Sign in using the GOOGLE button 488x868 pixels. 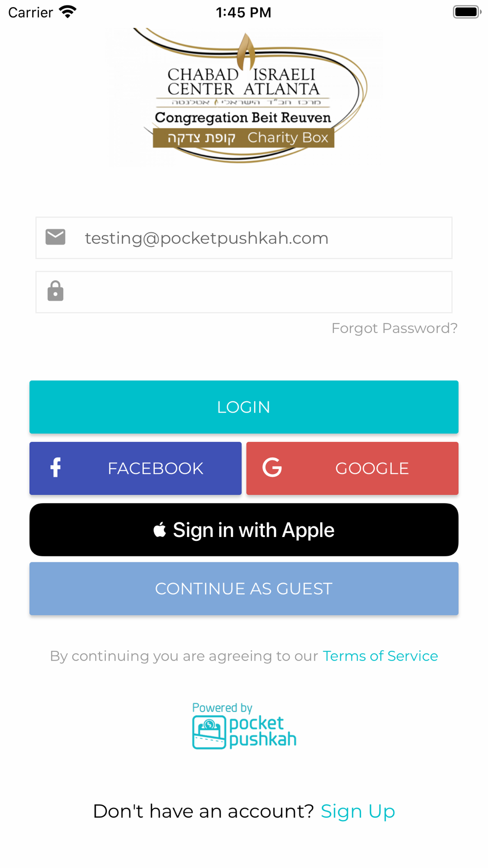352,468
